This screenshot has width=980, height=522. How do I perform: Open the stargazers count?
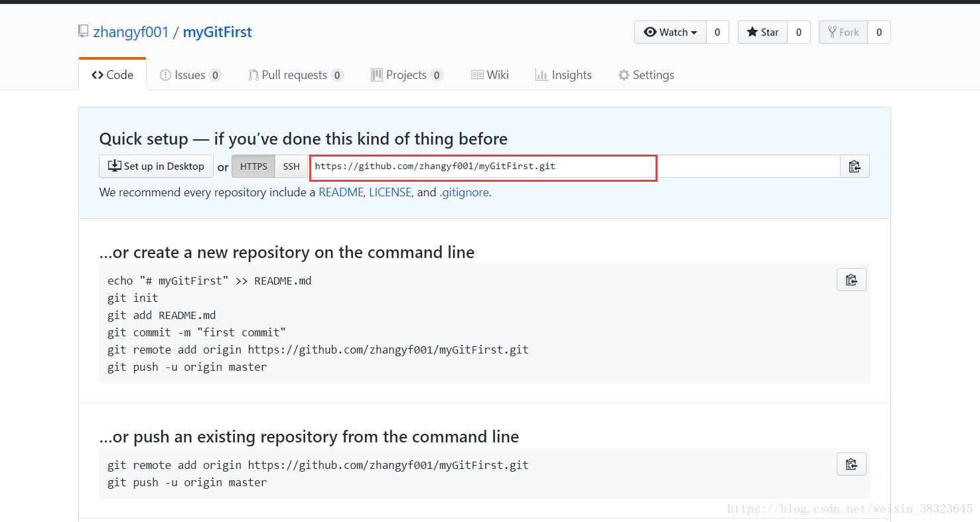pyautogui.click(x=799, y=33)
